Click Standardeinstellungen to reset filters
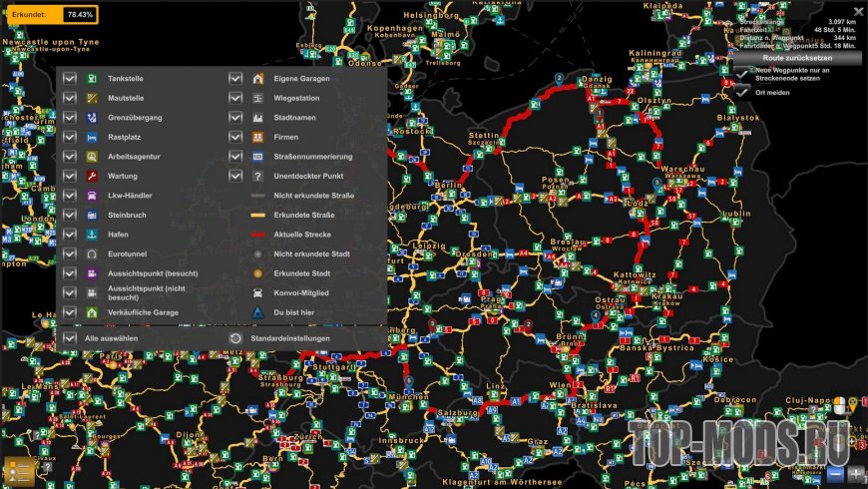 pos(235,338)
